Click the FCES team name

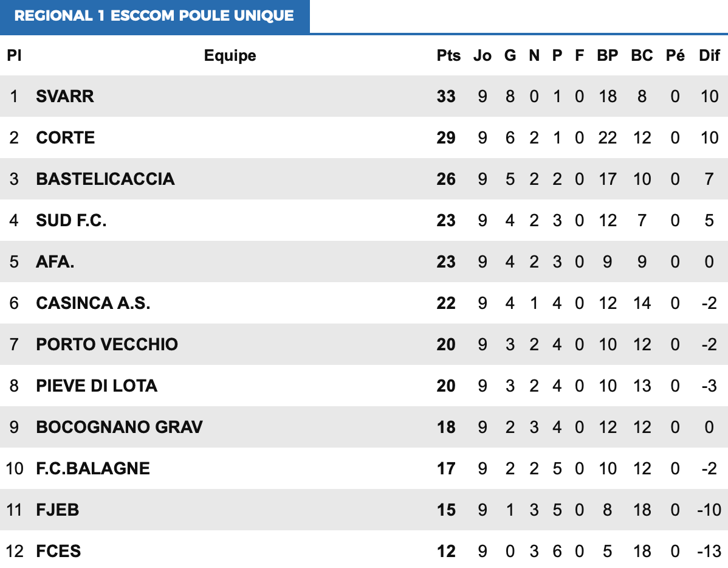click(x=58, y=551)
